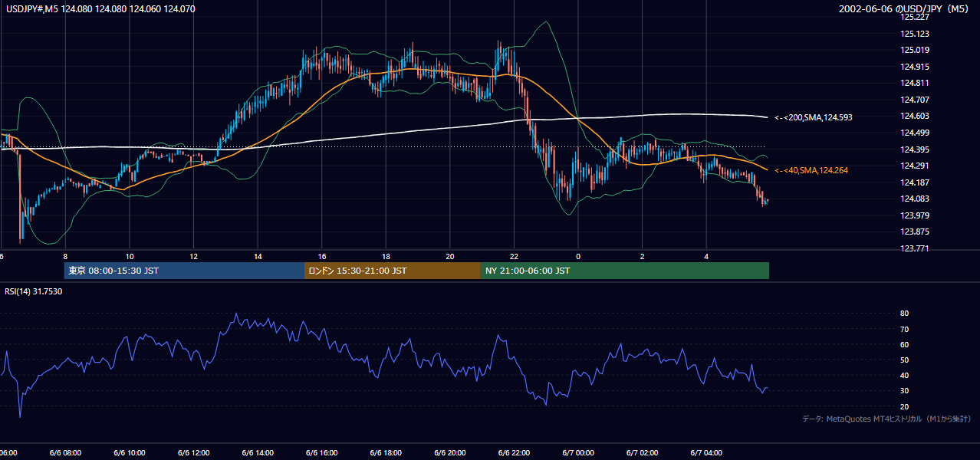Click hour label 22 under price chart
The width and height of the screenshot is (980, 460).
pos(514,257)
